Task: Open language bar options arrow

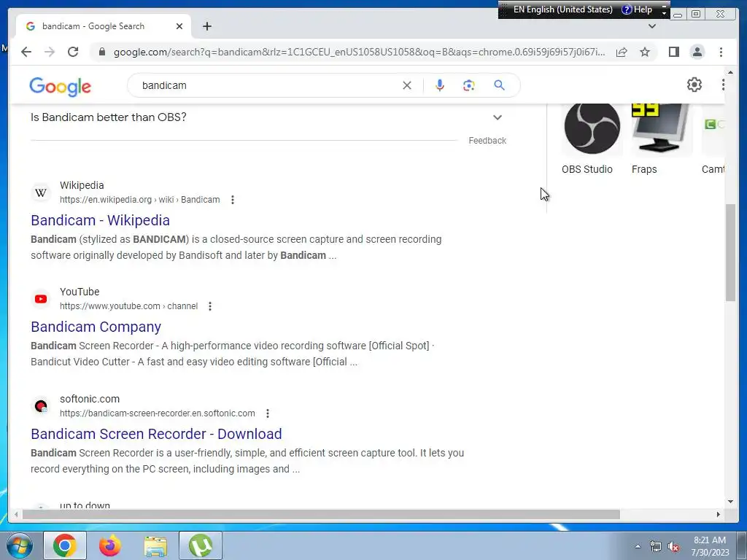Action: coord(664,13)
